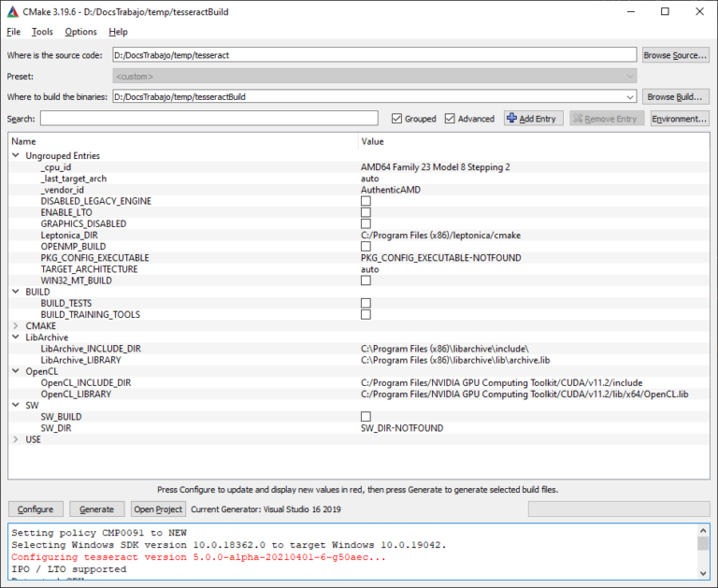Toggle the Grouped checkbox
Screen dimensions: 718x588
pyautogui.click(x=396, y=119)
